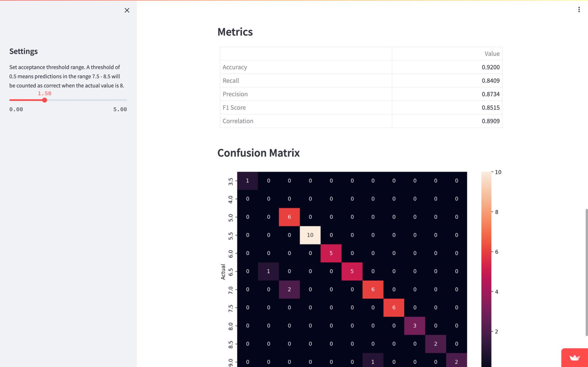588x367 pixels.
Task: Select the red slider thumb at 1.50
Action: point(44,100)
